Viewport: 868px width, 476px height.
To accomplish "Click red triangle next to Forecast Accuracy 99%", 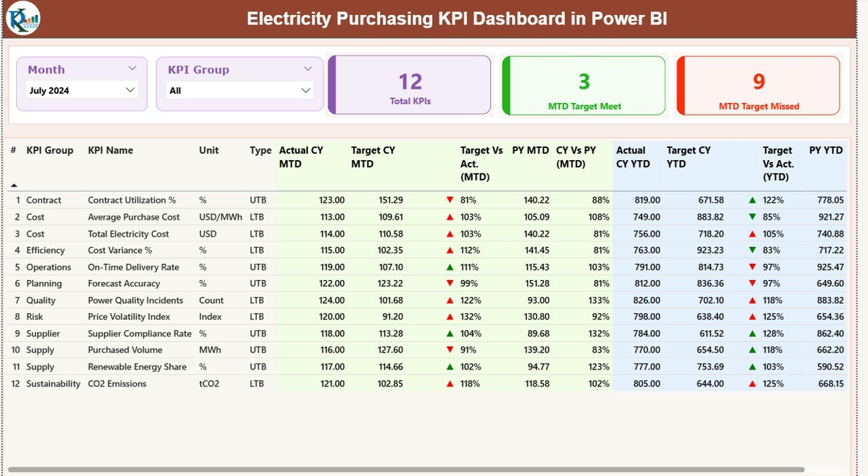I will click(x=449, y=283).
